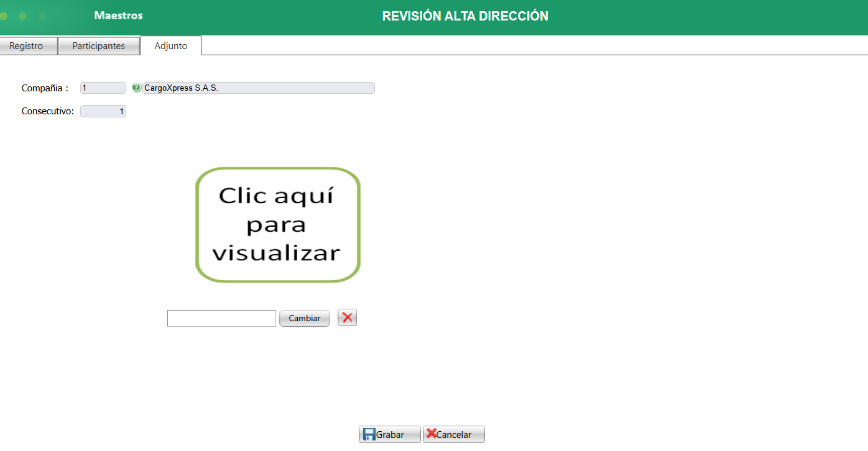Click the first green dot in header
Image resolution: width=868 pixels, height=451 pixels.
(4, 17)
